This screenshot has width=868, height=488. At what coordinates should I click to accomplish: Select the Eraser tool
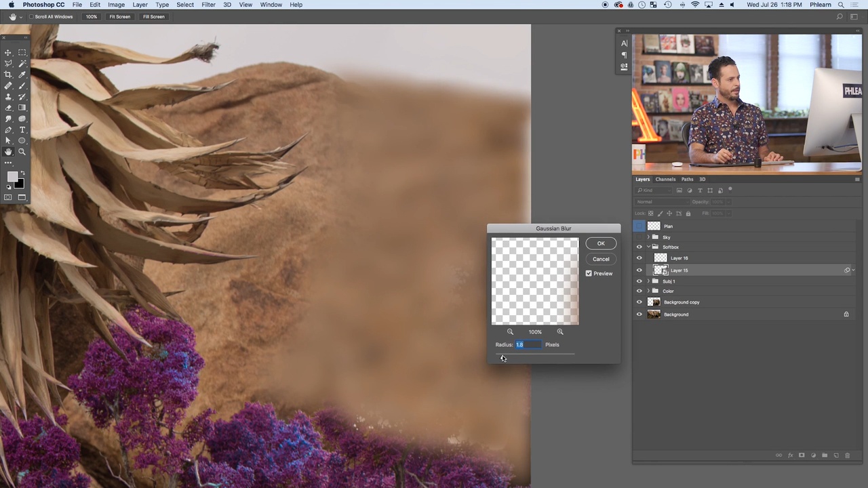(x=8, y=108)
